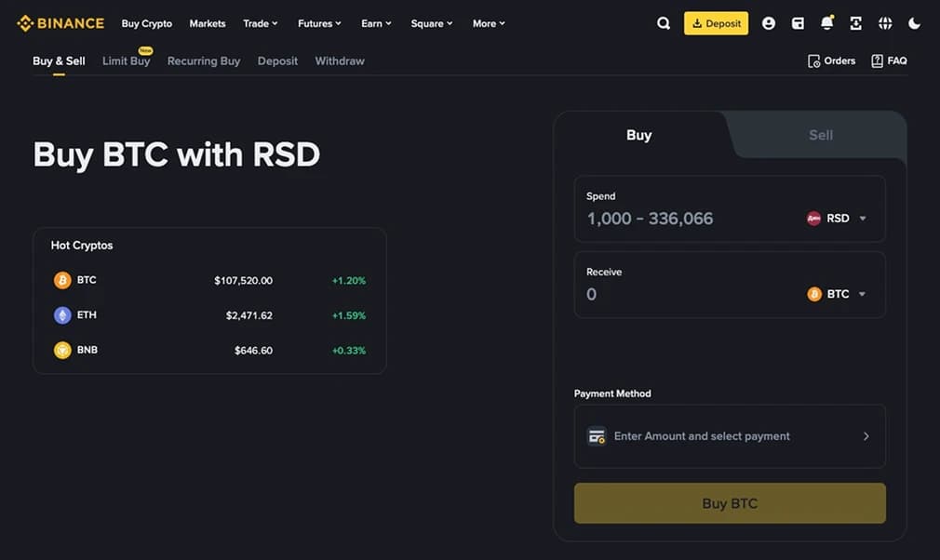
Task: Click the ETH coin icon under Hot Cryptos
Action: (61, 314)
